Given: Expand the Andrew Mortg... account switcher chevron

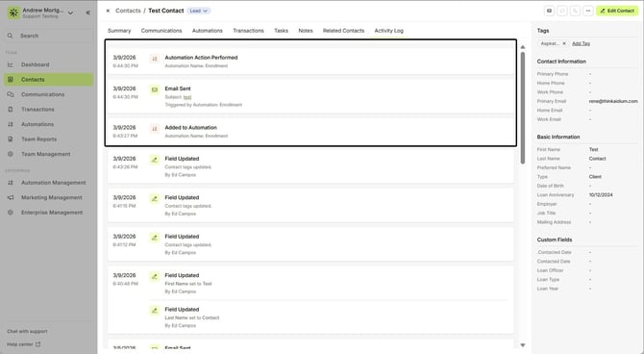Looking at the screenshot, I should click(70, 13).
